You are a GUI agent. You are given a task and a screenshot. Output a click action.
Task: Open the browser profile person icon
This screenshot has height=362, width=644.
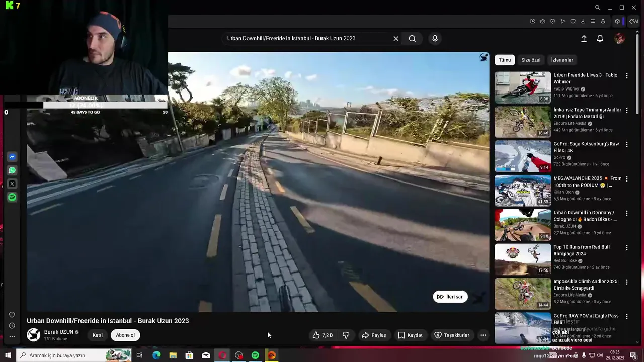(x=603, y=21)
